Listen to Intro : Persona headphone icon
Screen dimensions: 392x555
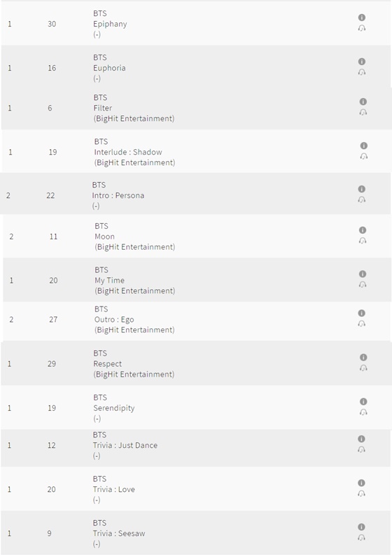coord(361,199)
